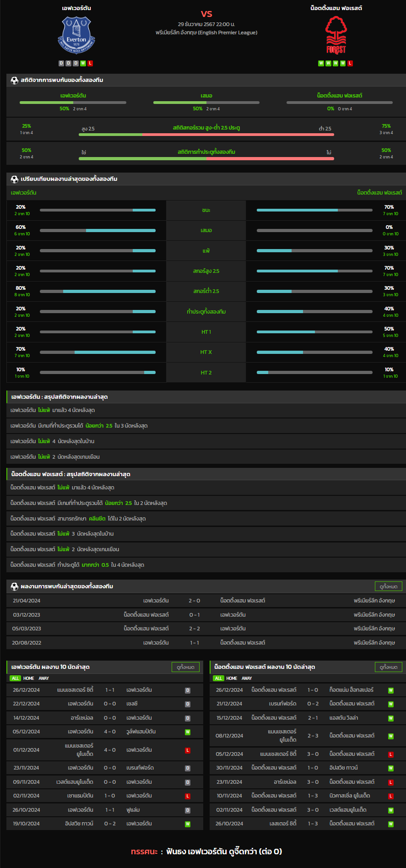Click the soccer ball icon beside head-to-head statistics header

pos(15,80)
